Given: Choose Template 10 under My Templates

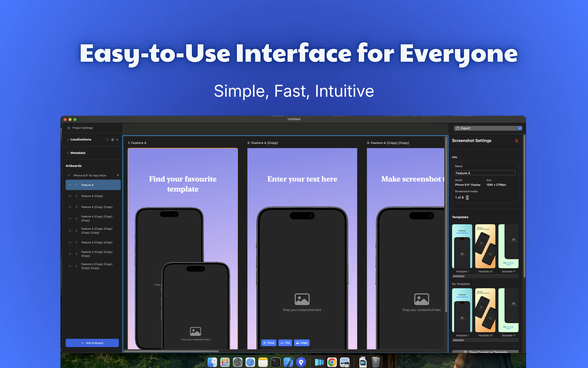Looking at the screenshot, I should [x=485, y=310].
